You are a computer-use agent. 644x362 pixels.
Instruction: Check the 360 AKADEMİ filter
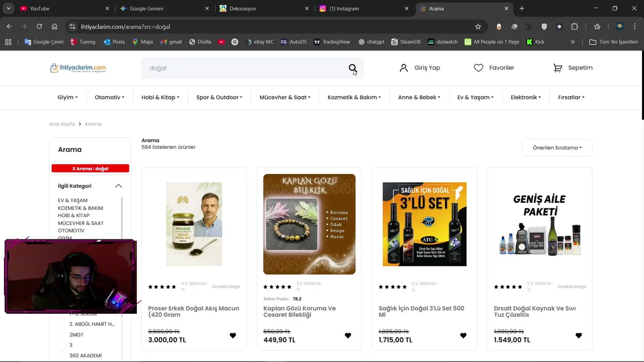click(62, 355)
